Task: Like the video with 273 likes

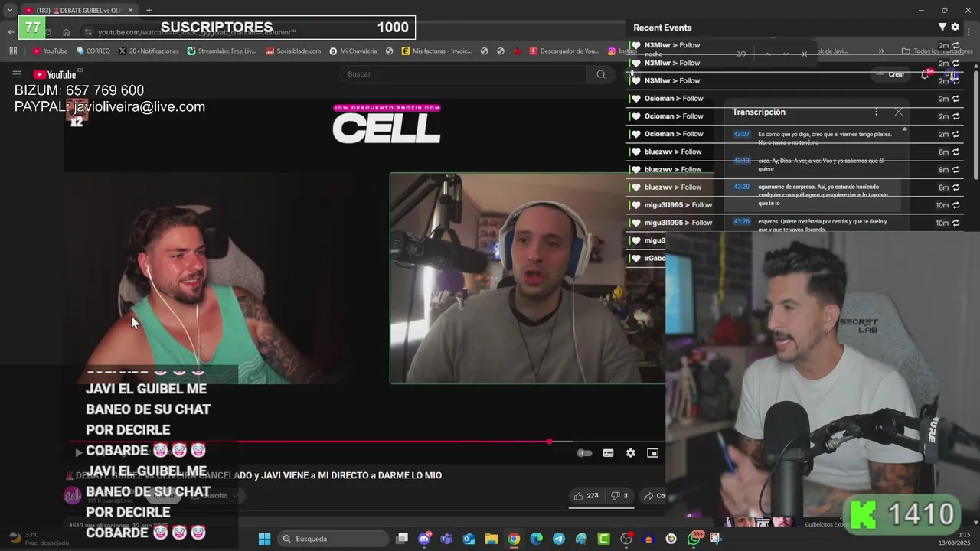Action: [x=586, y=496]
